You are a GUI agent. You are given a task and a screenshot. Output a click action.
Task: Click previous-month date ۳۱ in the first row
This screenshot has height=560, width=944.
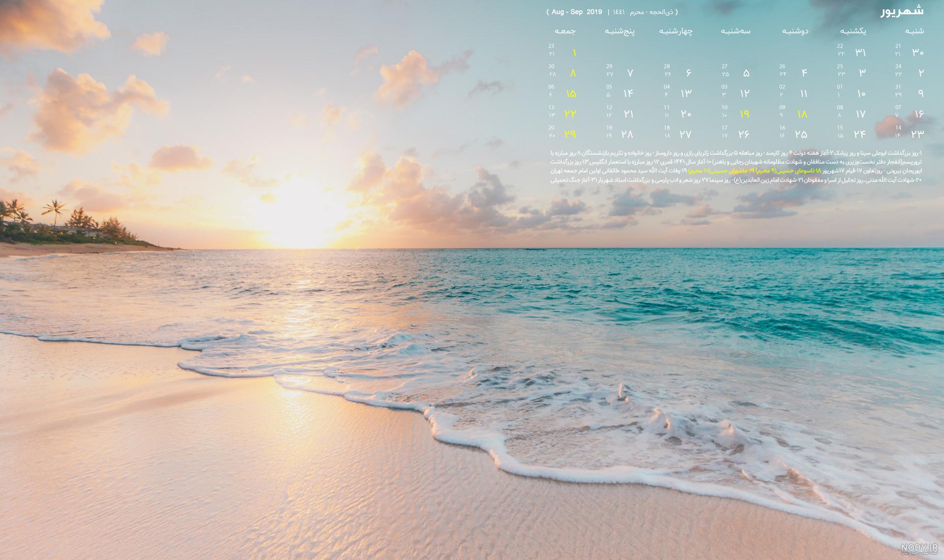(x=860, y=53)
